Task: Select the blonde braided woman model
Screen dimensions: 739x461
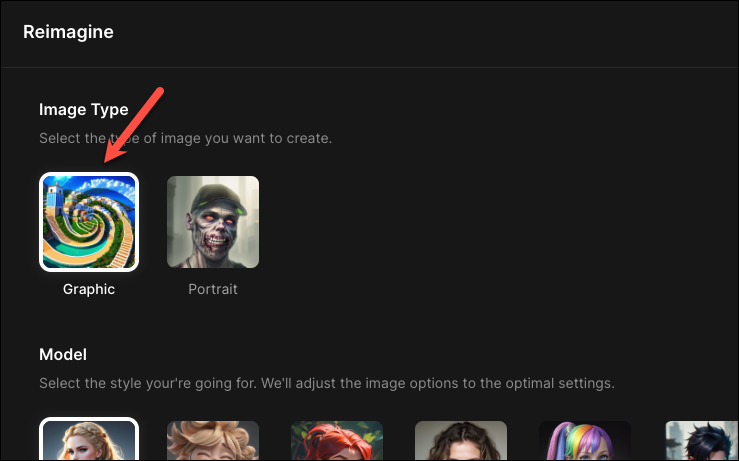Action: coord(89,439)
